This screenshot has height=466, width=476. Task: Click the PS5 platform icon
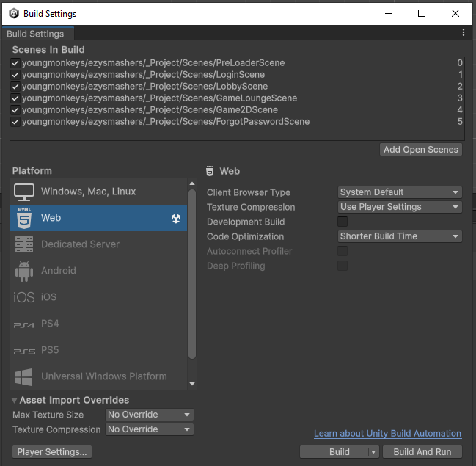(x=24, y=351)
